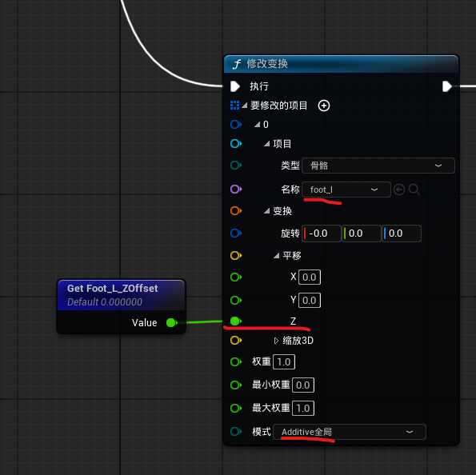Click the blue pin for item index 0
The image size is (476, 475).
[x=236, y=125]
